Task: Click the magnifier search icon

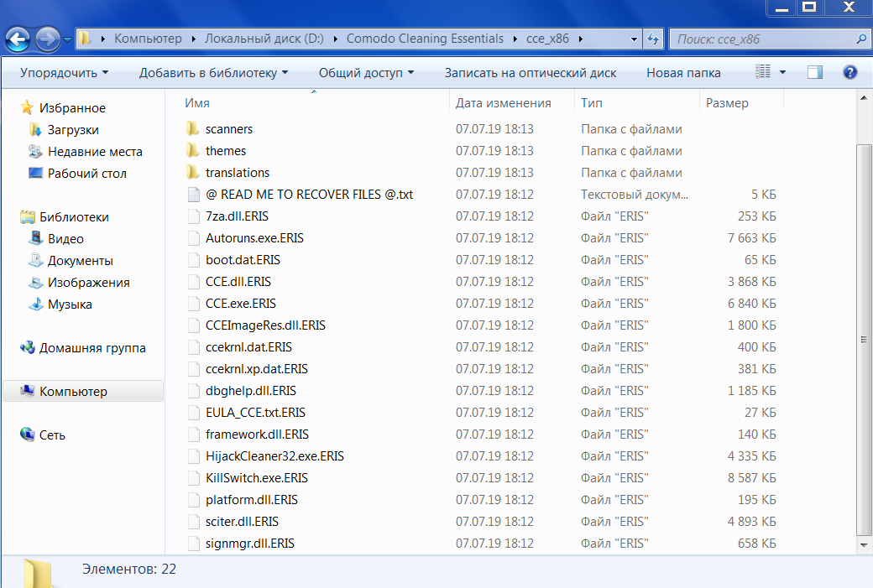Action: click(x=861, y=39)
